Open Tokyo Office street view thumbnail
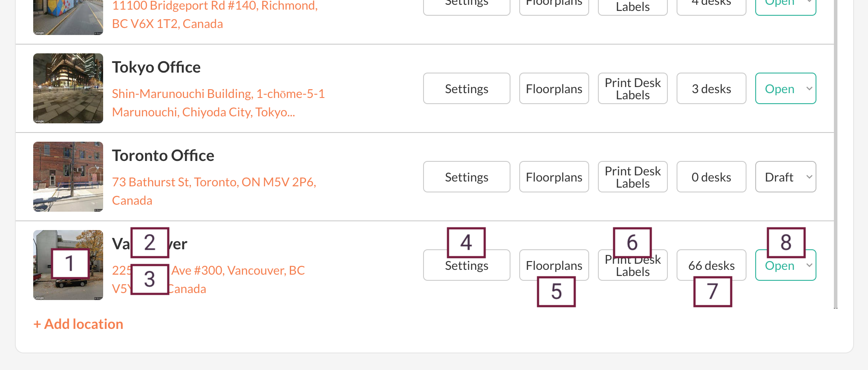 coord(68,88)
